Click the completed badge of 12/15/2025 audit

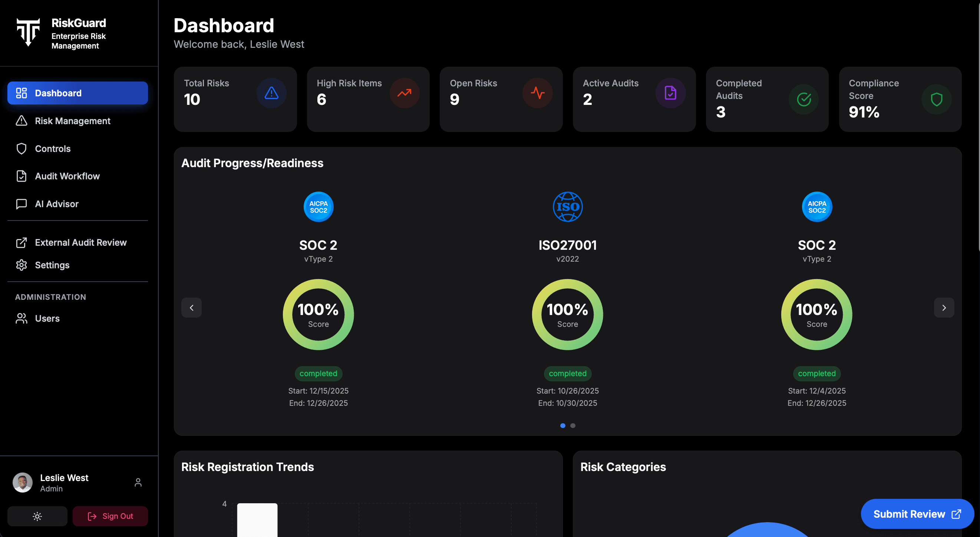319,374
